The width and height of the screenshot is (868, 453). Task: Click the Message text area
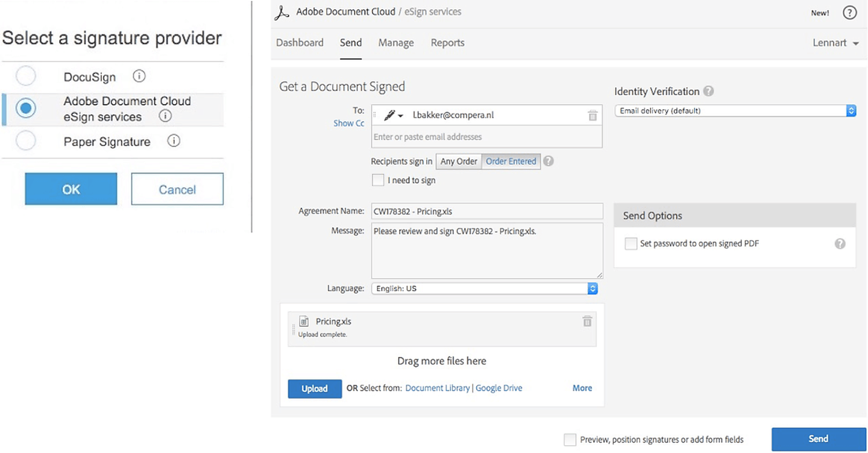(x=487, y=251)
